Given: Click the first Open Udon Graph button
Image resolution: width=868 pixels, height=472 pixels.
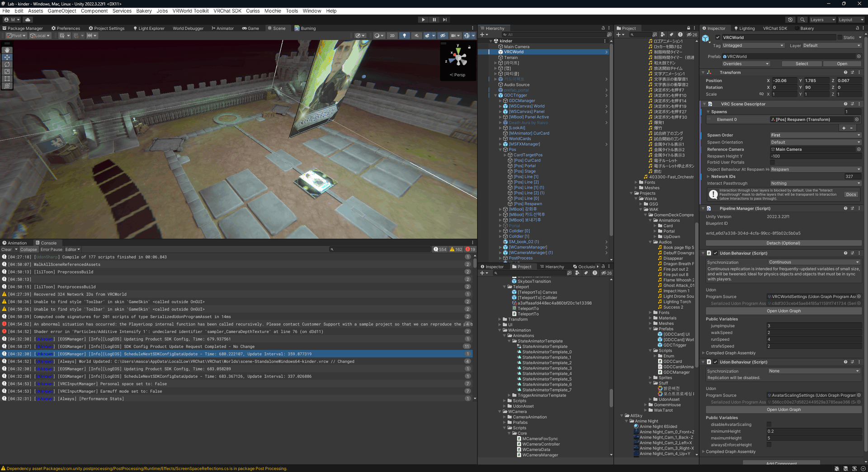Looking at the screenshot, I should [783, 311].
